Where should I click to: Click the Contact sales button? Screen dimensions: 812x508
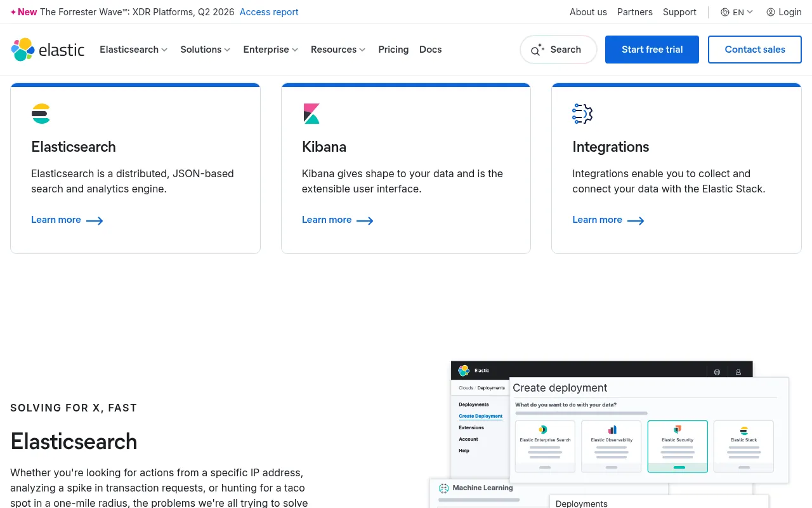[x=755, y=50]
